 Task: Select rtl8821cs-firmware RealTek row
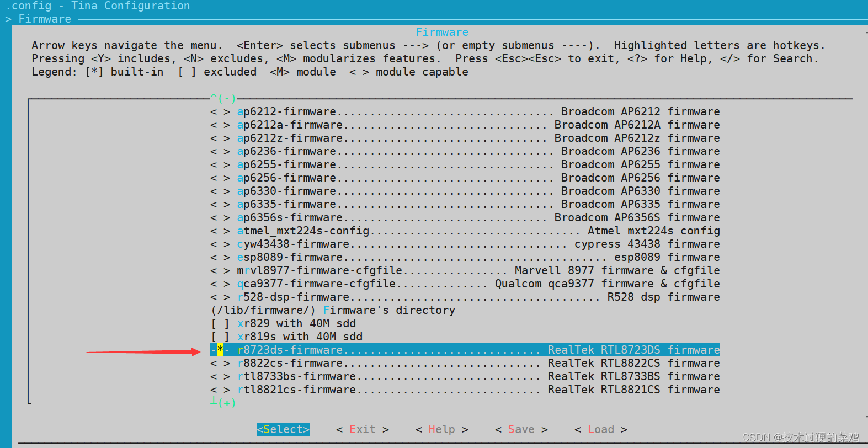pos(465,390)
